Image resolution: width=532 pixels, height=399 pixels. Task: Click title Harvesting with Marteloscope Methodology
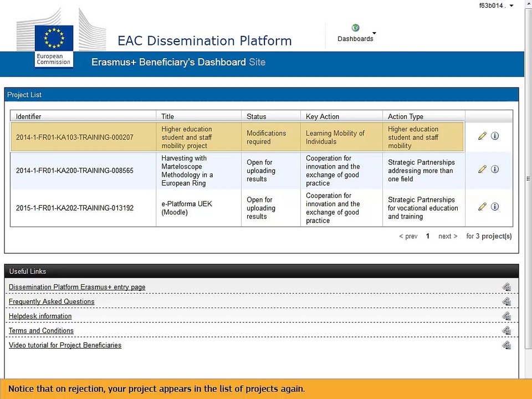tap(187, 171)
